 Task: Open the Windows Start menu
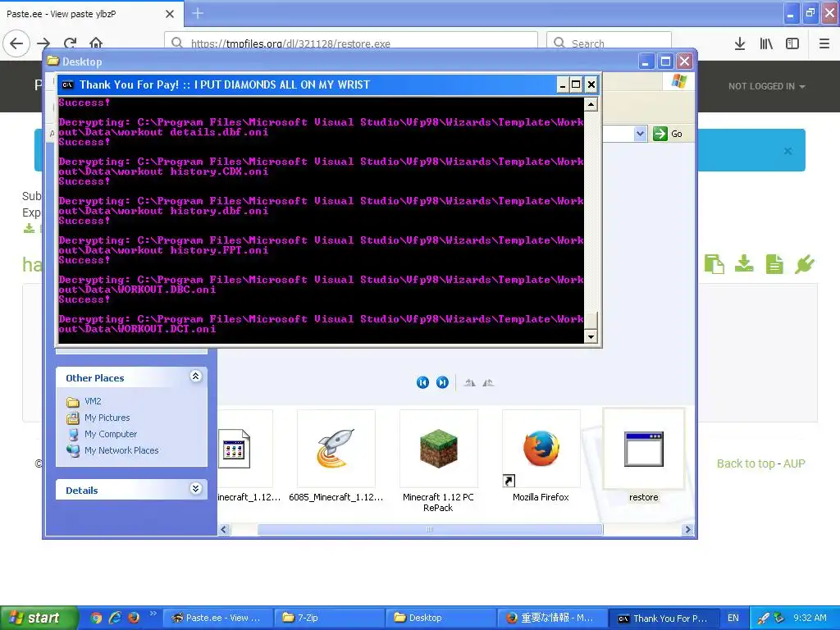tap(39, 618)
